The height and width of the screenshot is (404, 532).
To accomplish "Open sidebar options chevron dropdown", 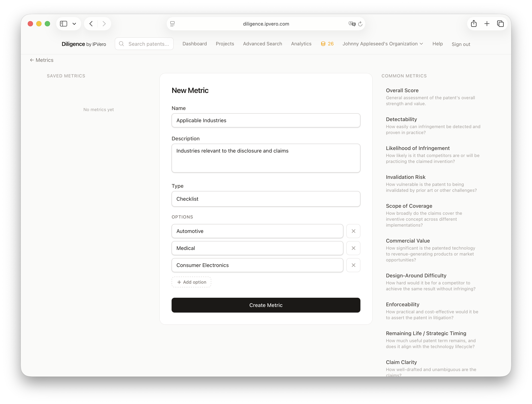I will (x=74, y=24).
